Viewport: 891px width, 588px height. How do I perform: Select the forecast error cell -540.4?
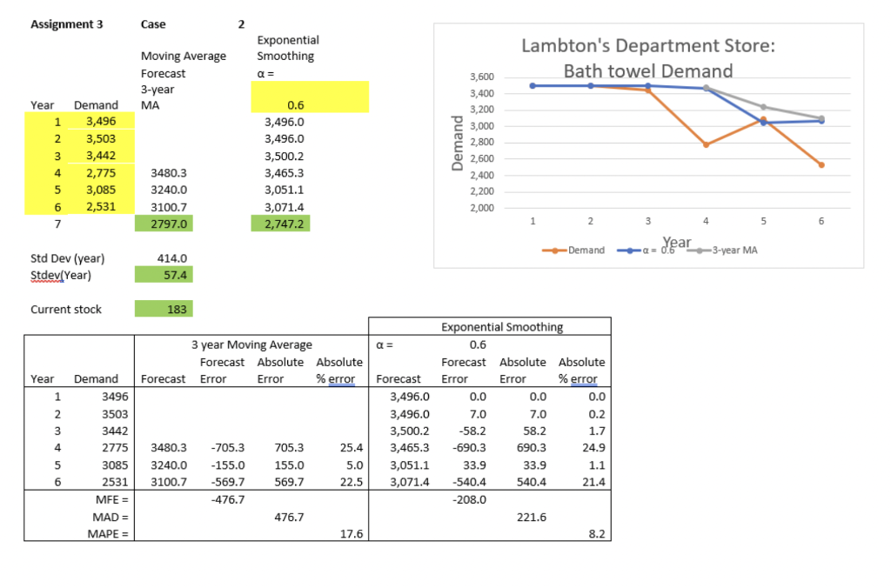coord(469,482)
